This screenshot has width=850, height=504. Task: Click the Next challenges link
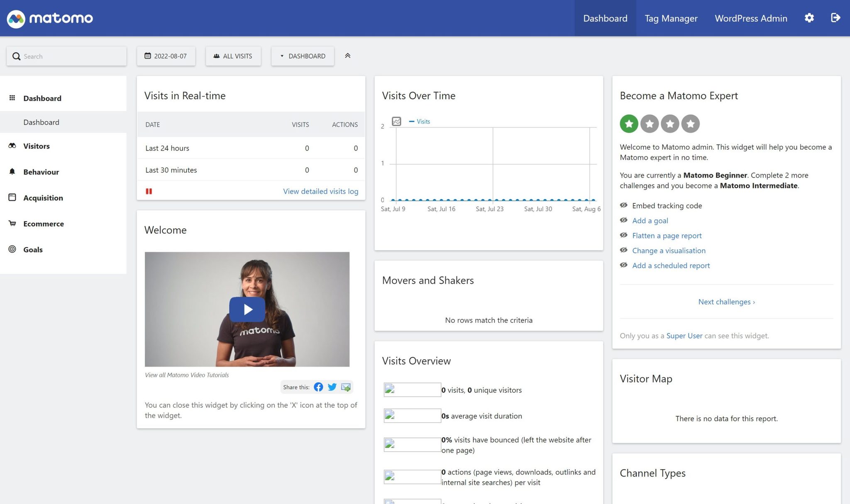coord(726,302)
